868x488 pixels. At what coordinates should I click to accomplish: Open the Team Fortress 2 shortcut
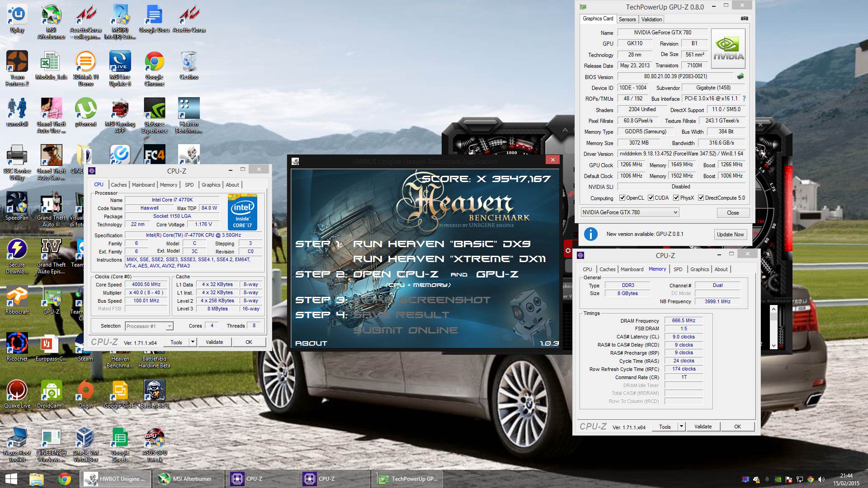(17, 68)
